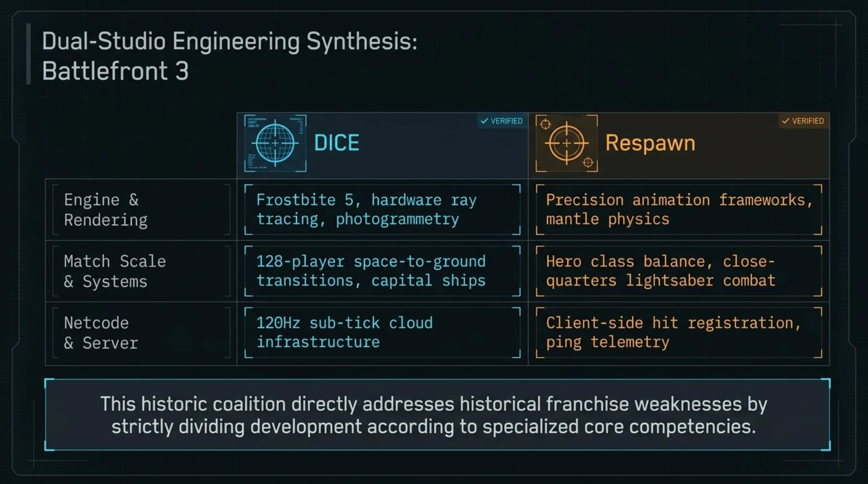The width and height of the screenshot is (868, 484).
Task: Open the Precision animation frameworks cell
Action: [679, 209]
